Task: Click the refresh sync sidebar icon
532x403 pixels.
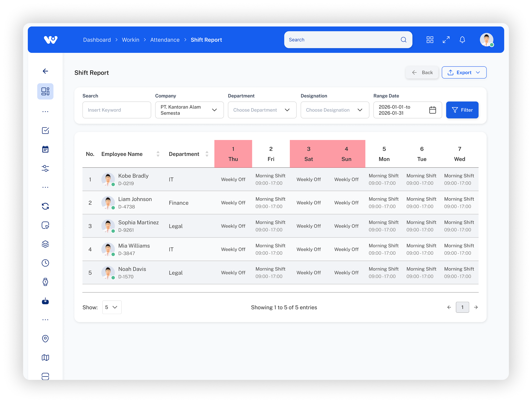Action: [45, 206]
